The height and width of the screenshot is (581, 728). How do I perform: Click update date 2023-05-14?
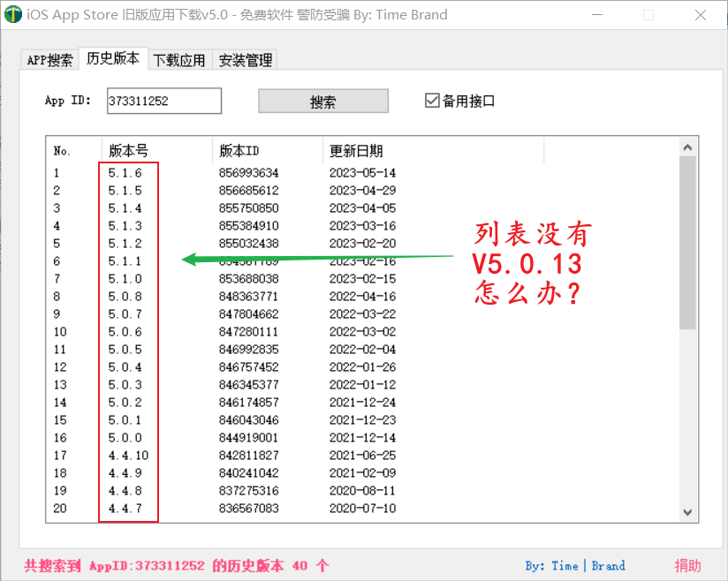(362, 173)
